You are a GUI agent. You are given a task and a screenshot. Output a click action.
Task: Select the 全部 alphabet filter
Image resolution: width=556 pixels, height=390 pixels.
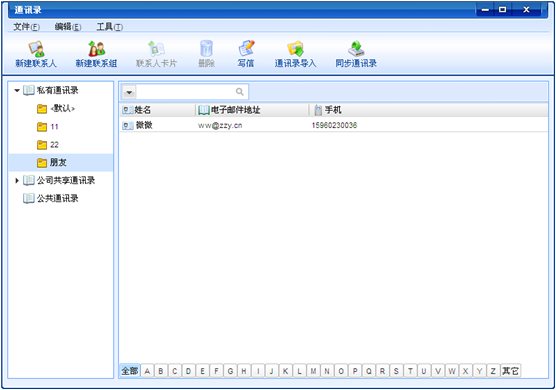click(x=130, y=371)
